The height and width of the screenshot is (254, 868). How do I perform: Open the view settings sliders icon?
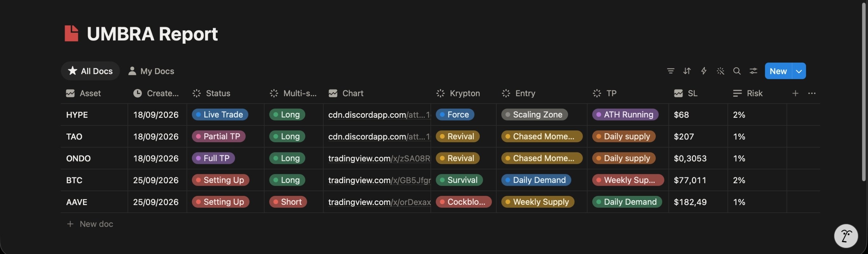753,71
